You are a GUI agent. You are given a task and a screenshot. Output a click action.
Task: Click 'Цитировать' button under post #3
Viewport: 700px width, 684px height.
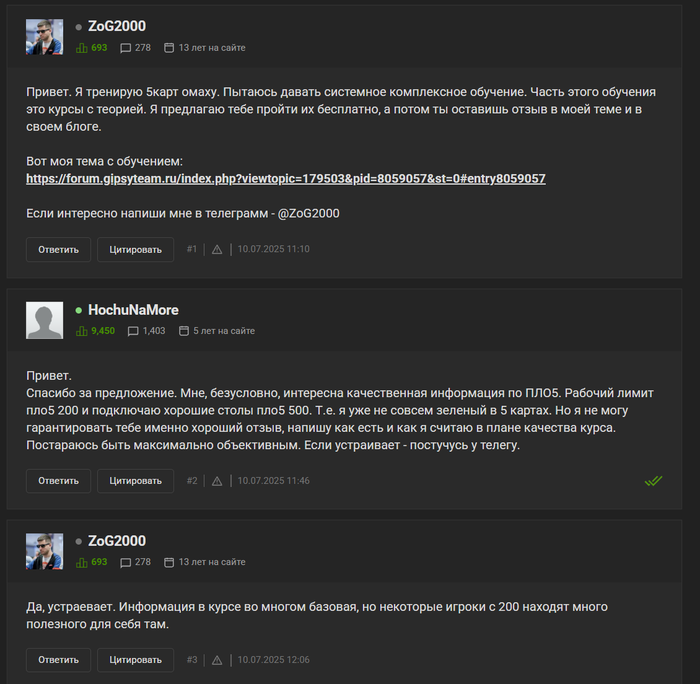pos(135,660)
